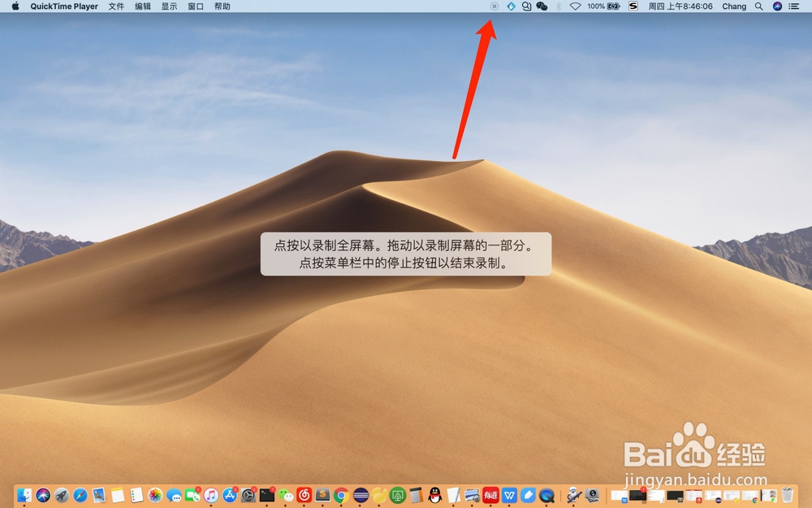
Task: Click the stop recording button in menu bar
Action: pyautogui.click(x=494, y=7)
